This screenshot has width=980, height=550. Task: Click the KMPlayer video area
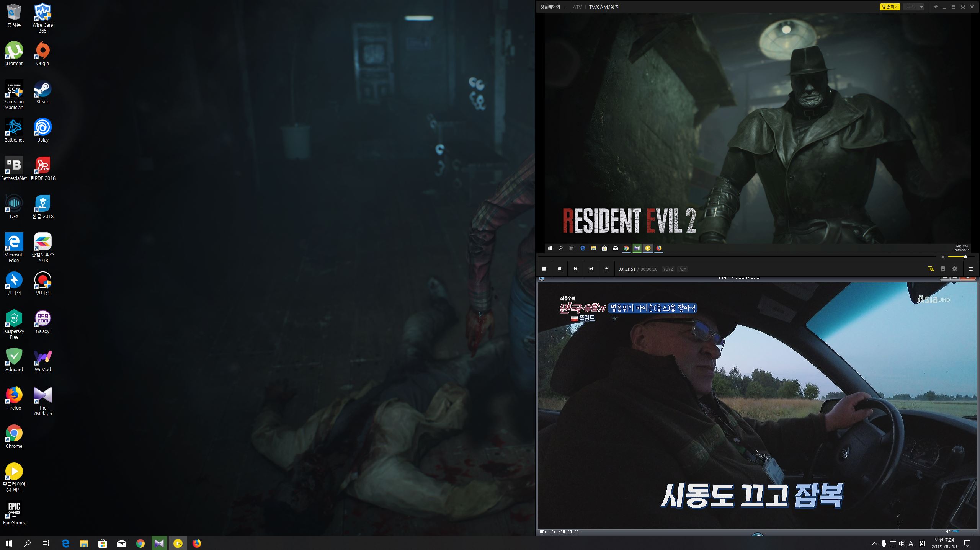tap(757, 406)
